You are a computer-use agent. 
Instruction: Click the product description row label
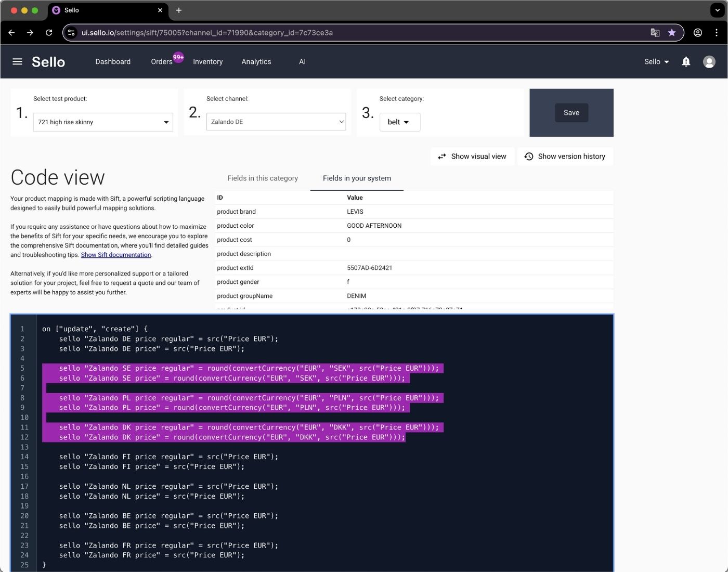244,254
